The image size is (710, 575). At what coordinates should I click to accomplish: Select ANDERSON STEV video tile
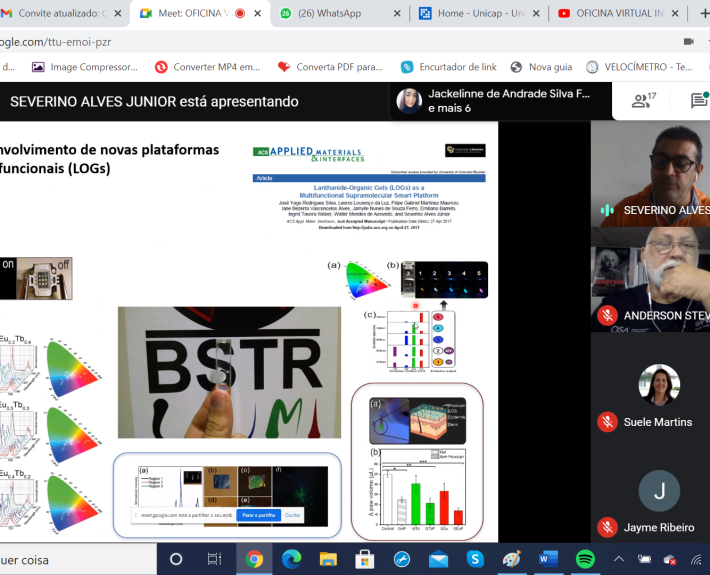coord(650,279)
